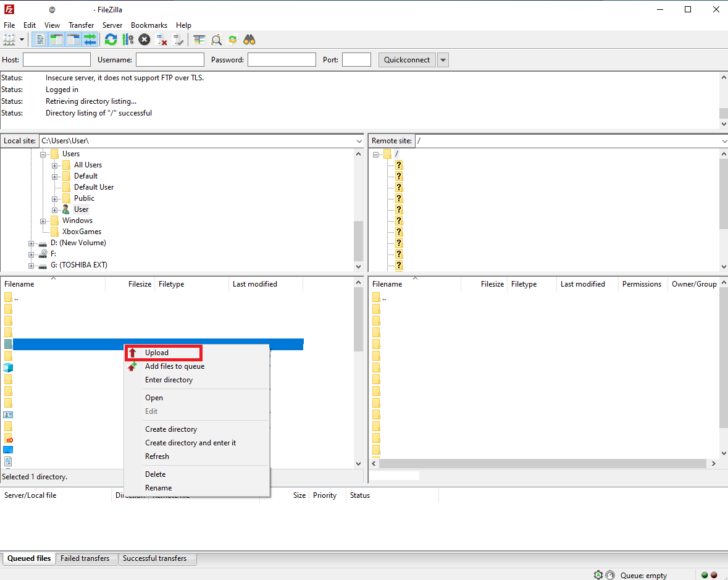Expand the Windows folder node

pos(43,222)
